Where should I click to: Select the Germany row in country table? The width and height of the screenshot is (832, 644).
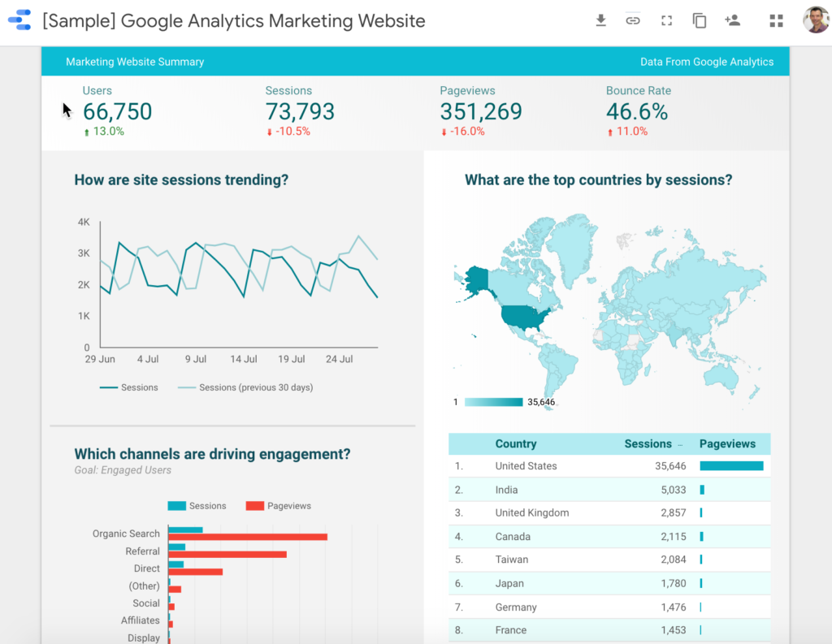pyautogui.click(x=609, y=607)
